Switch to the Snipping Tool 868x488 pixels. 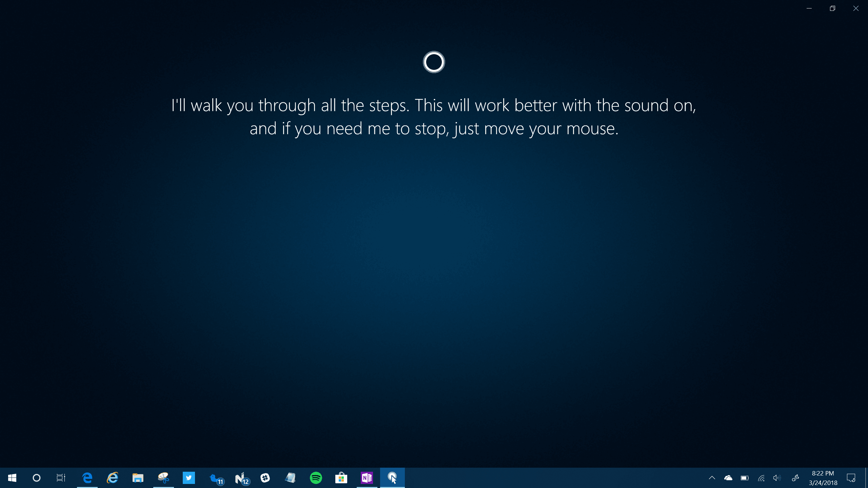coord(163,478)
